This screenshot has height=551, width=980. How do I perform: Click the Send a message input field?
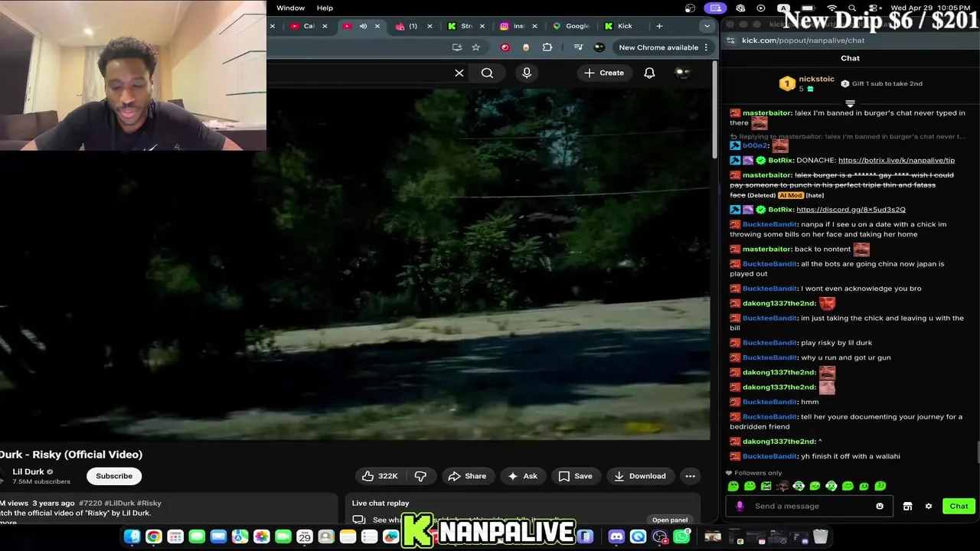[x=808, y=506]
